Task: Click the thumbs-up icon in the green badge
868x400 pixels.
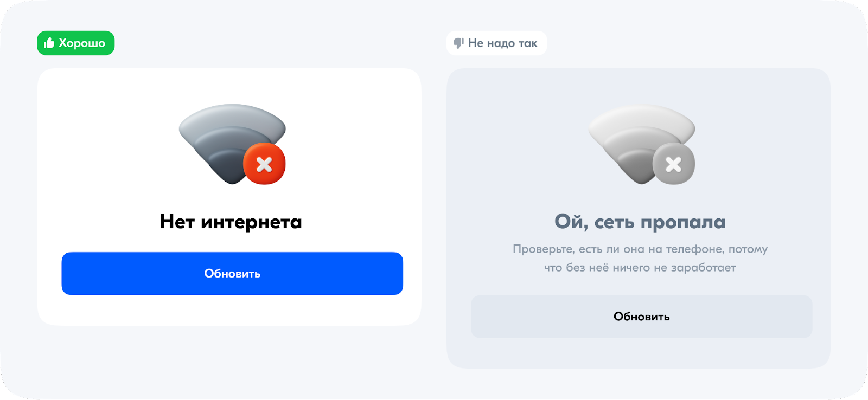Action: click(49, 43)
